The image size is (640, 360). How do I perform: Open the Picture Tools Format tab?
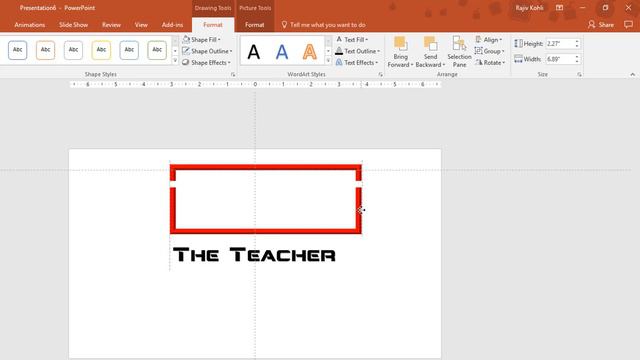[x=255, y=25]
